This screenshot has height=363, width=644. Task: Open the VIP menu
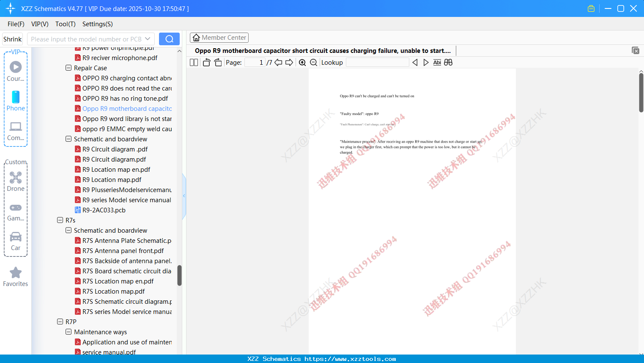coord(40,24)
